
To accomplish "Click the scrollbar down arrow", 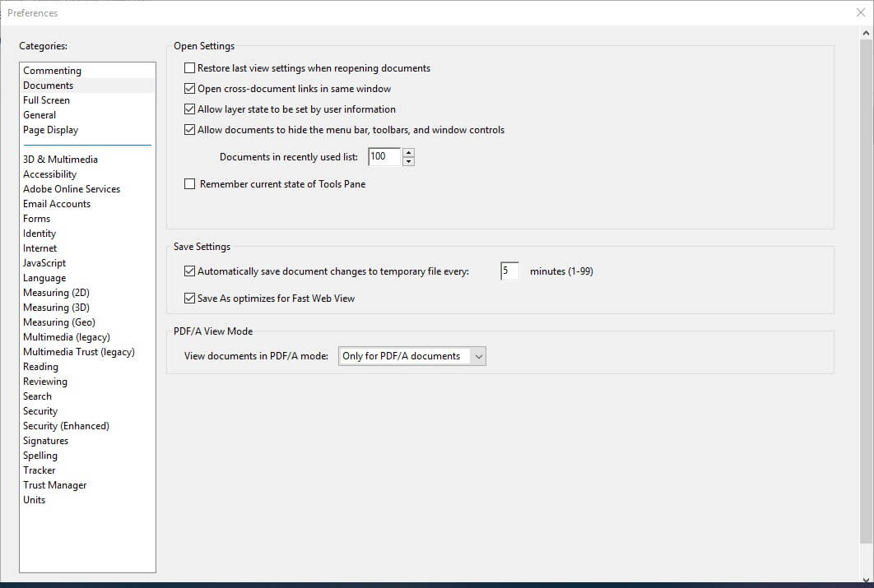I will (x=866, y=579).
